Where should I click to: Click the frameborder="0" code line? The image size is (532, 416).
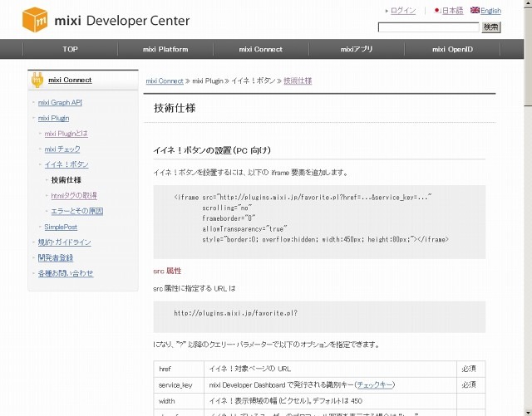pyautogui.click(x=229, y=218)
